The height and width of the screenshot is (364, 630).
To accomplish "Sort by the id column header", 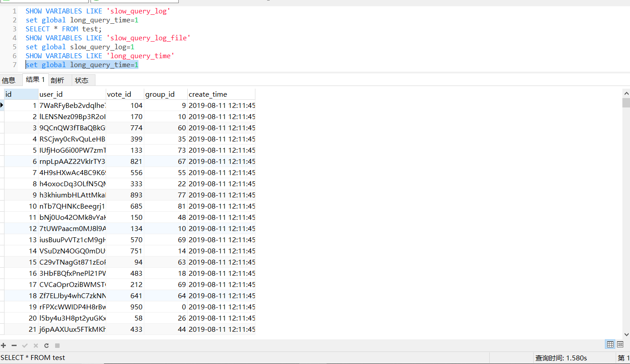I will 21,94.
